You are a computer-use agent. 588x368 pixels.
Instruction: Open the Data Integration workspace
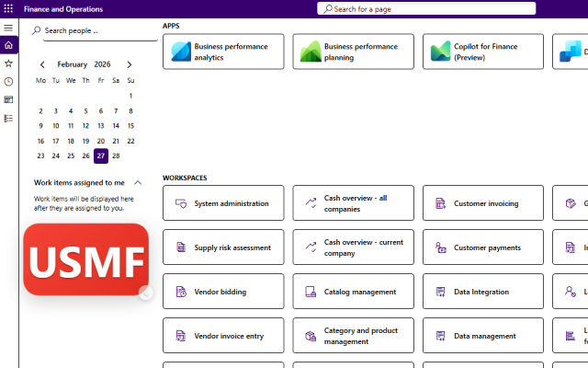[x=483, y=292]
